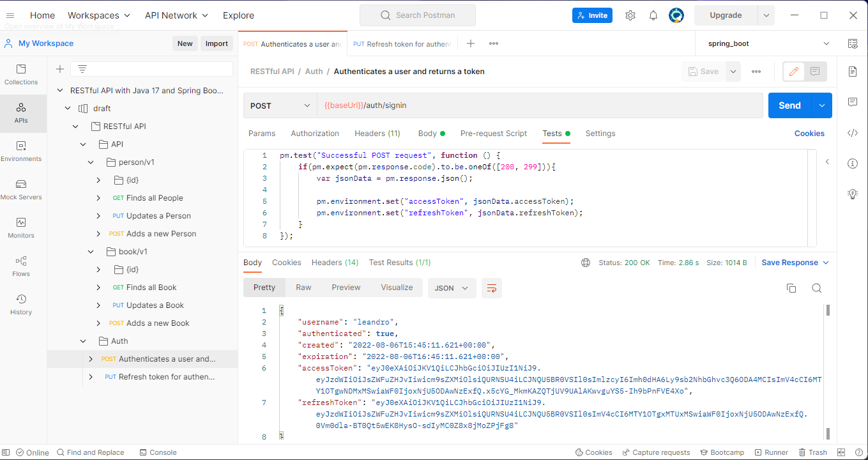
Task: Open code snippet icon in right sidebar
Action: click(x=853, y=133)
